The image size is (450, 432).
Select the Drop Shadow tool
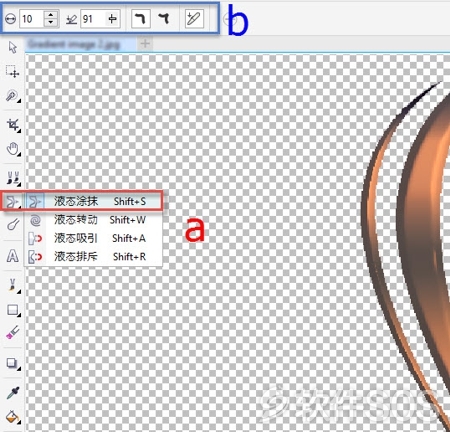(13, 363)
